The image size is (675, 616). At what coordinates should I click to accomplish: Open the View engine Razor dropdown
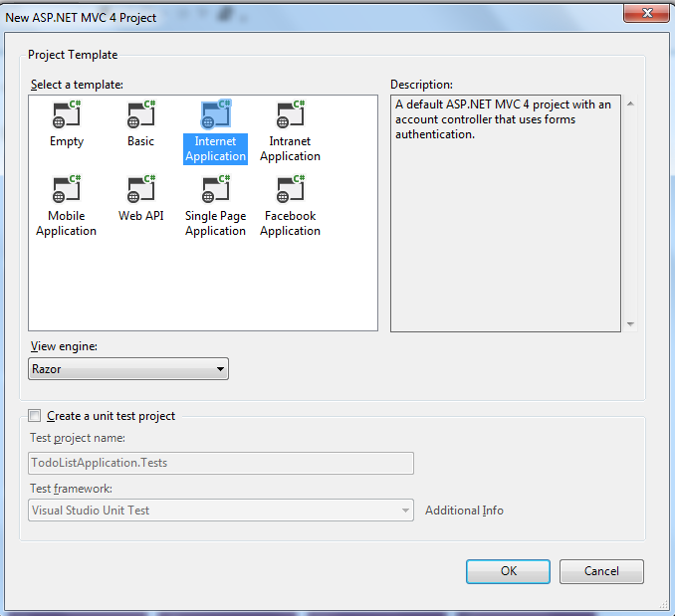click(x=128, y=368)
